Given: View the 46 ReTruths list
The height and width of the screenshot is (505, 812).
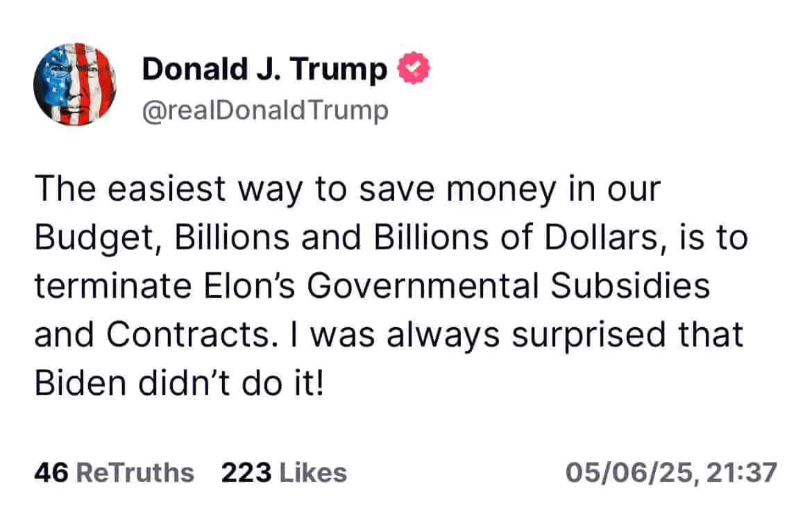Looking at the screenshot, I should click(114, 472).
